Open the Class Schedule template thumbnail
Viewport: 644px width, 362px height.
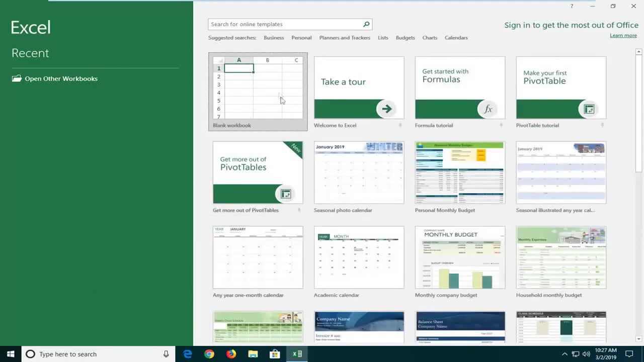[561, 327]
